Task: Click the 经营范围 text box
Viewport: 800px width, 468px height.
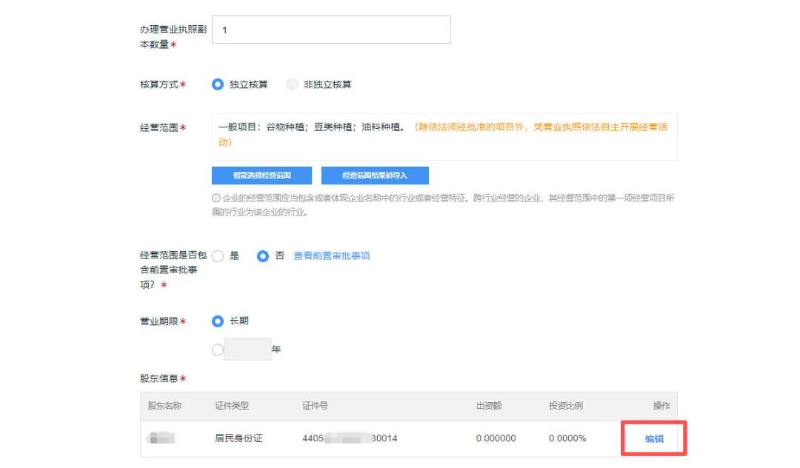Action: 444,135
